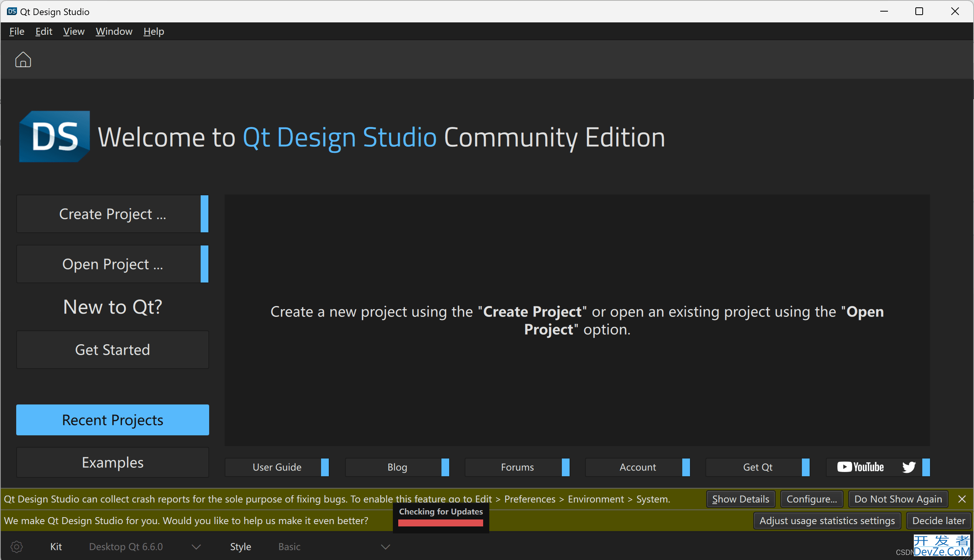This screenshot has height=560, width=974.
Task: Open the Window menu
Action: 114,31
